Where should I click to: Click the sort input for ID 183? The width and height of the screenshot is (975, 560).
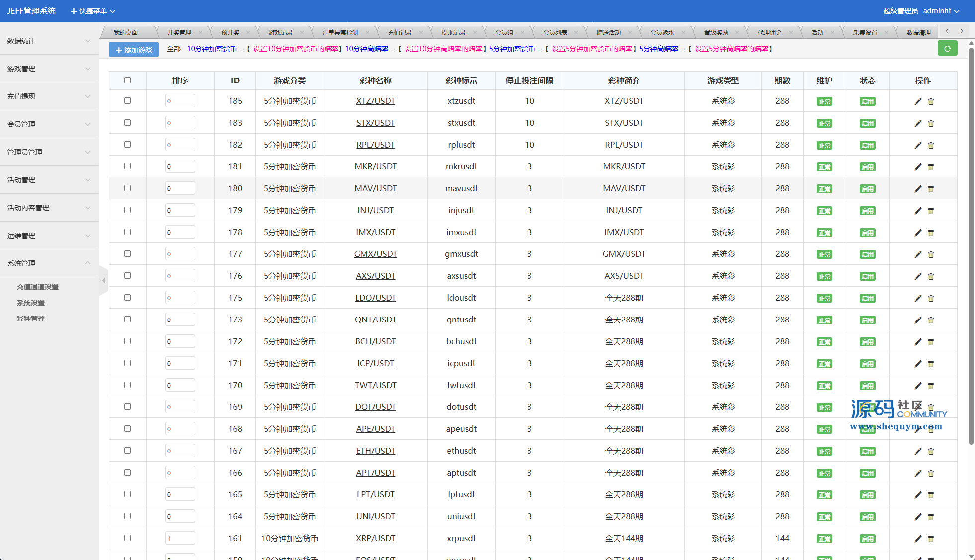pos(180,123)
